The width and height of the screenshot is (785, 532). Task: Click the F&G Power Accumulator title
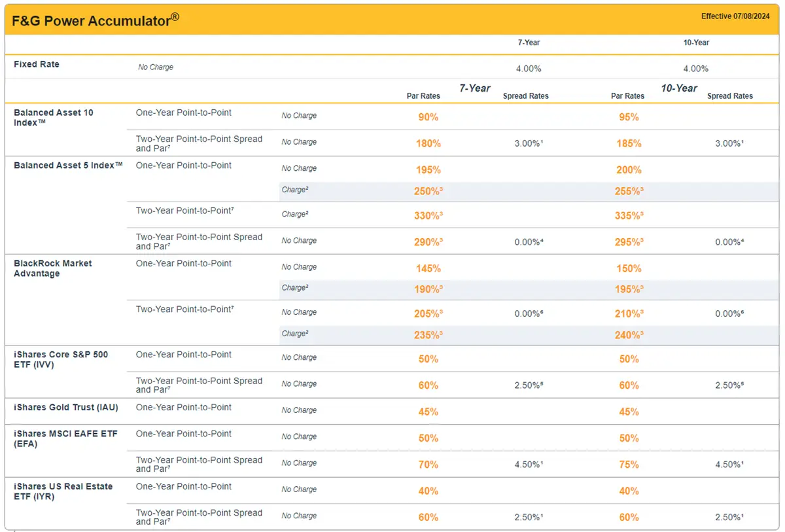pos(96,20)
